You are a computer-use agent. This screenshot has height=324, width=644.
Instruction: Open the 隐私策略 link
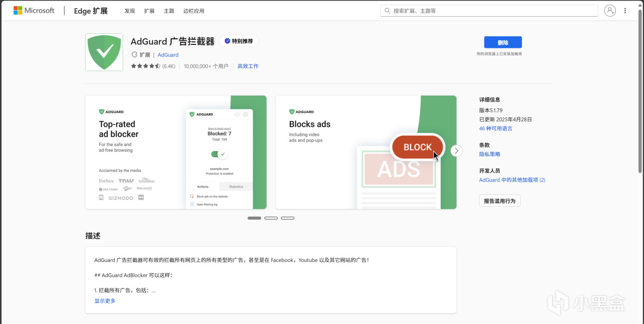[x=490, y=154]
